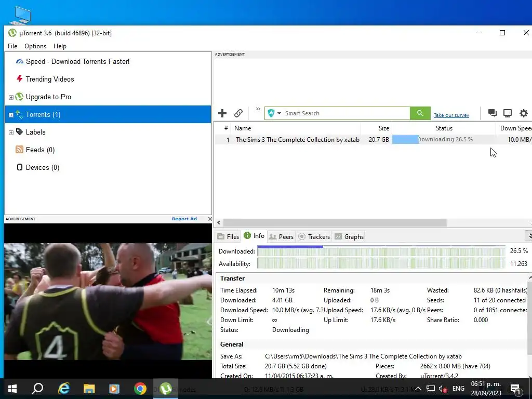Viewport: 532px width, 399px height.
Task: Open the Take our survey link
Action: coord(451,115)
